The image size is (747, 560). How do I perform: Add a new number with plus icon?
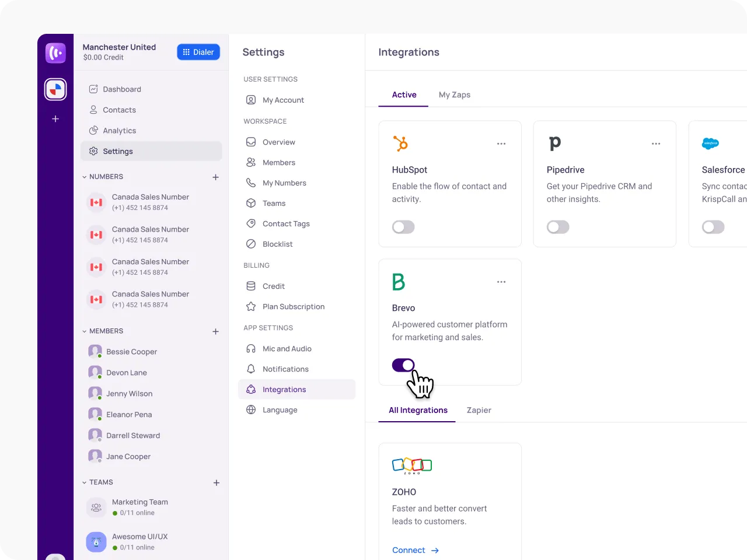tap(215, 177)
